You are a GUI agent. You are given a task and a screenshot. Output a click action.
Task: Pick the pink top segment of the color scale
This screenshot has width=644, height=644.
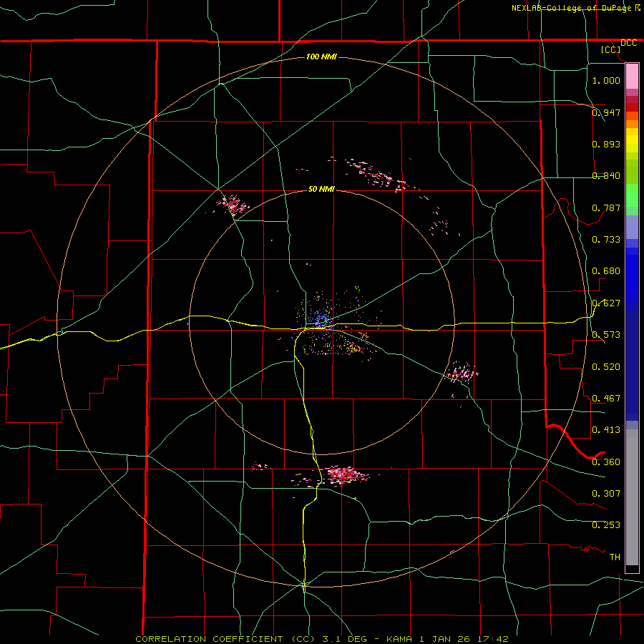pos(632,77)
